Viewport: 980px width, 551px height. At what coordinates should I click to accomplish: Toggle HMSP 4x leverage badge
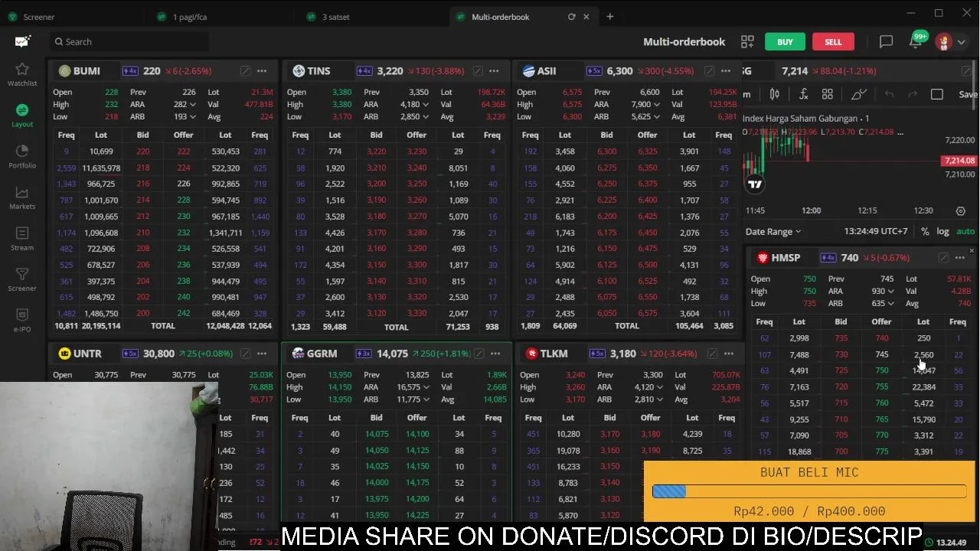(828, 258)
